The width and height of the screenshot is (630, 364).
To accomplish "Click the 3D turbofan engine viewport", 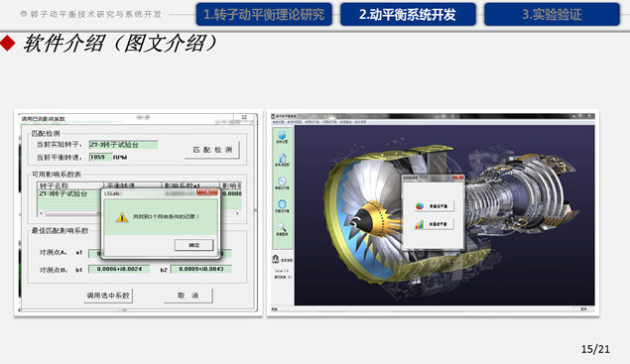I will point(444,215).
